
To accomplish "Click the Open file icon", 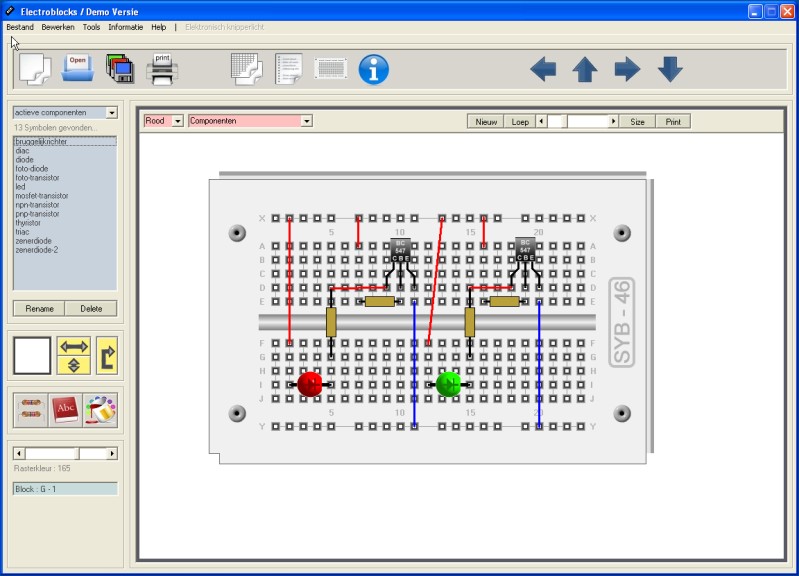I will [77, 68].
